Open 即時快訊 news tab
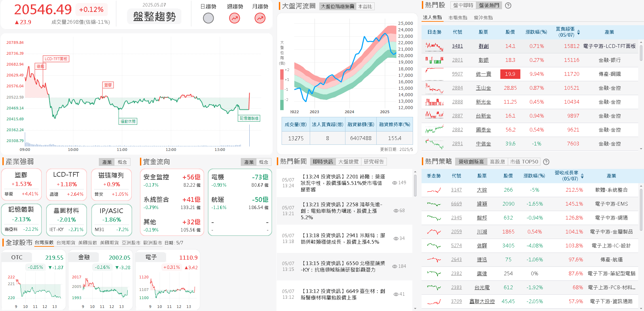The width and height of the screenshot is (644, 311). (323, 162)
